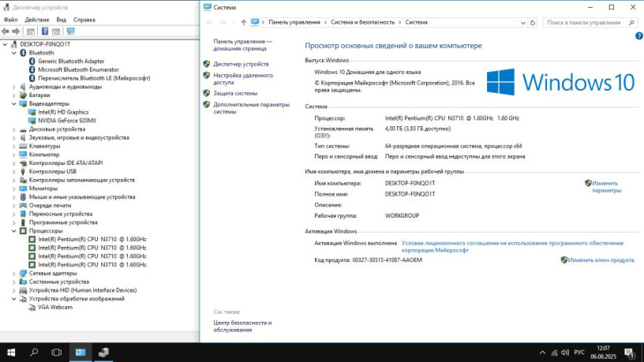Click volume speaker icon in system tray
The width and height of the screenshot is (644, 362).
tap(565, 353)
